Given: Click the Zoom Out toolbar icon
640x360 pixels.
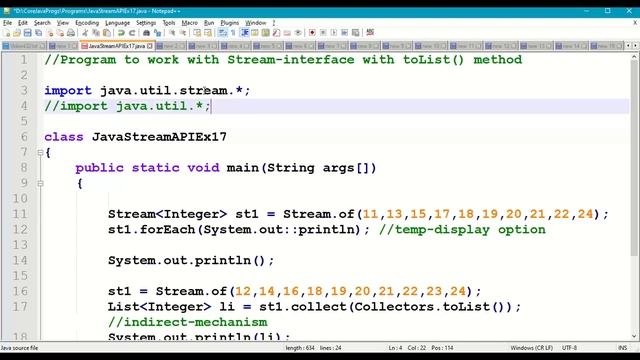Looking at the screenshot, I should pos(182,33).
